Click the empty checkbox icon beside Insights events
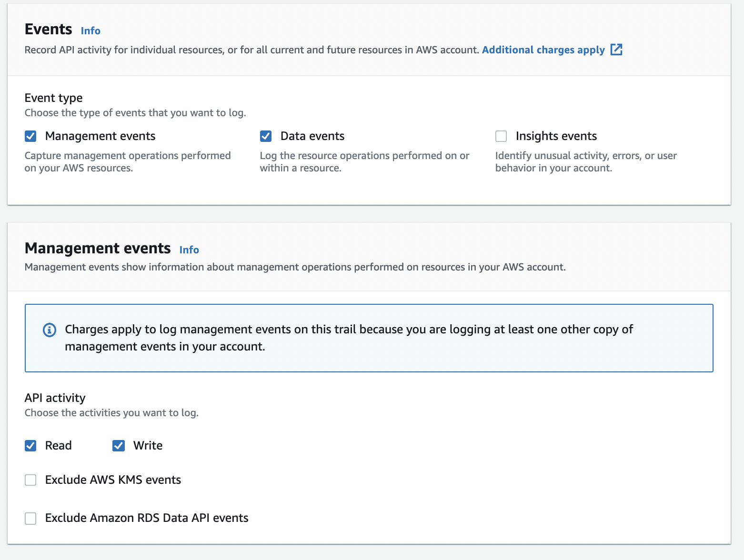The height and width of the screenshot is (560, 744). tap(501, 136)
